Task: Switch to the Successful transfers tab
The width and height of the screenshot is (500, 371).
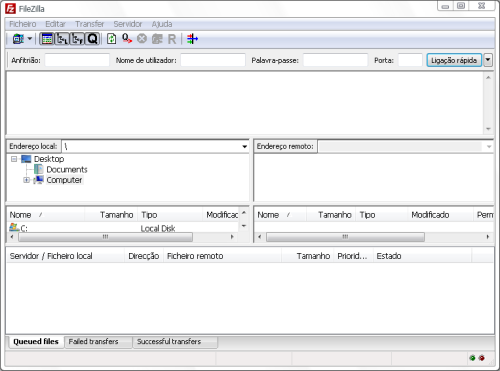Action: pyautogui.click(x=175, y=342)
